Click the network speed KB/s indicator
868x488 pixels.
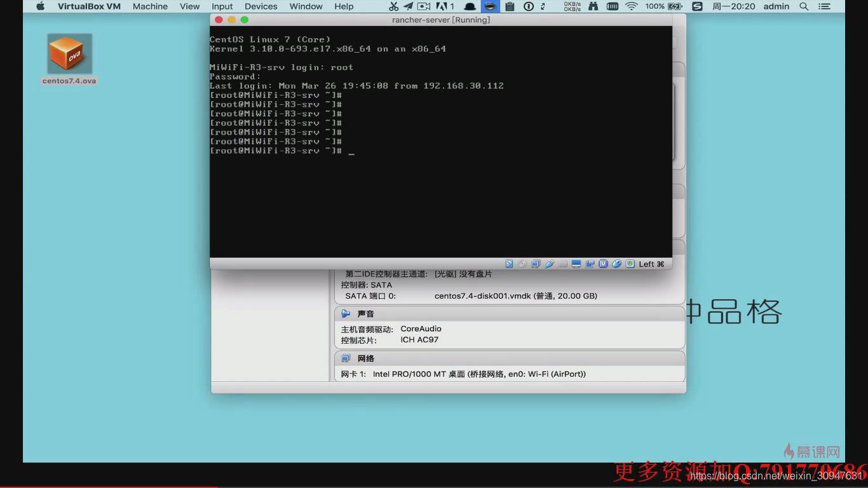point(572,6)
